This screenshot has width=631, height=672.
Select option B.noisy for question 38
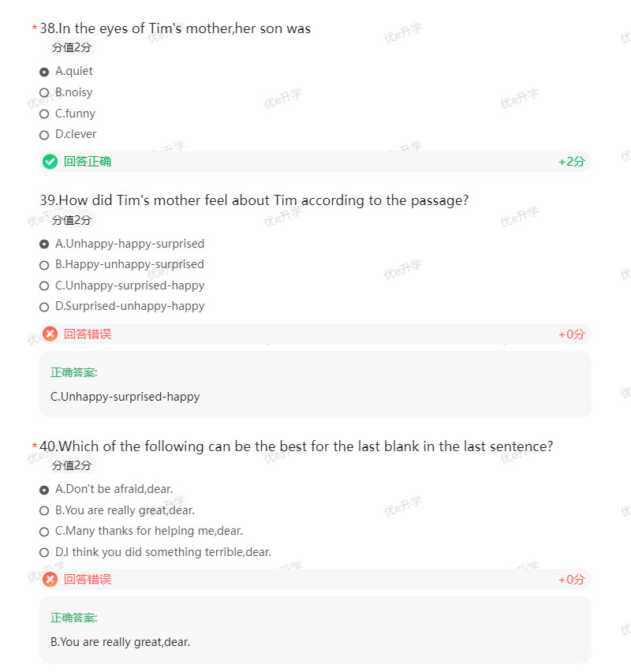pos(44,92)
